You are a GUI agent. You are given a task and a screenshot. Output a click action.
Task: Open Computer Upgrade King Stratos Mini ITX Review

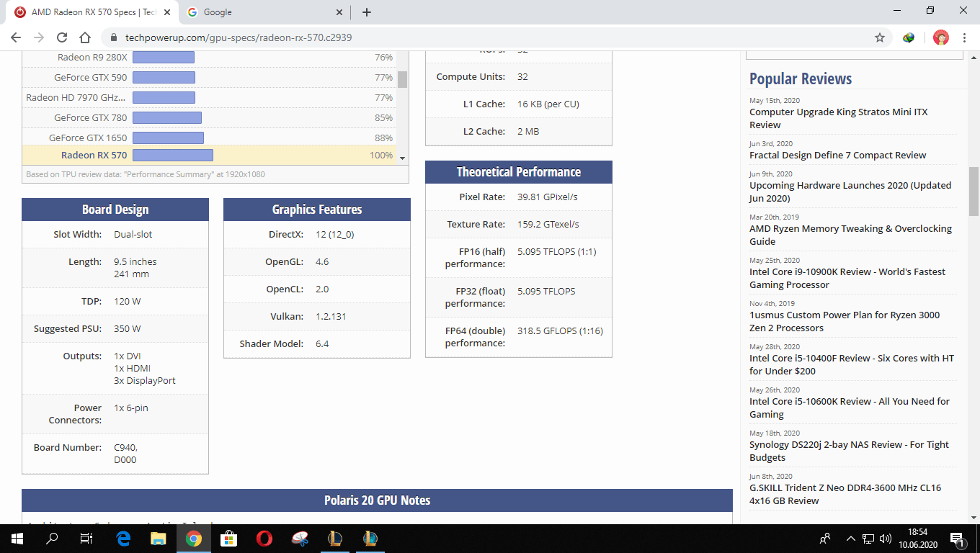(x=838, y=118)
